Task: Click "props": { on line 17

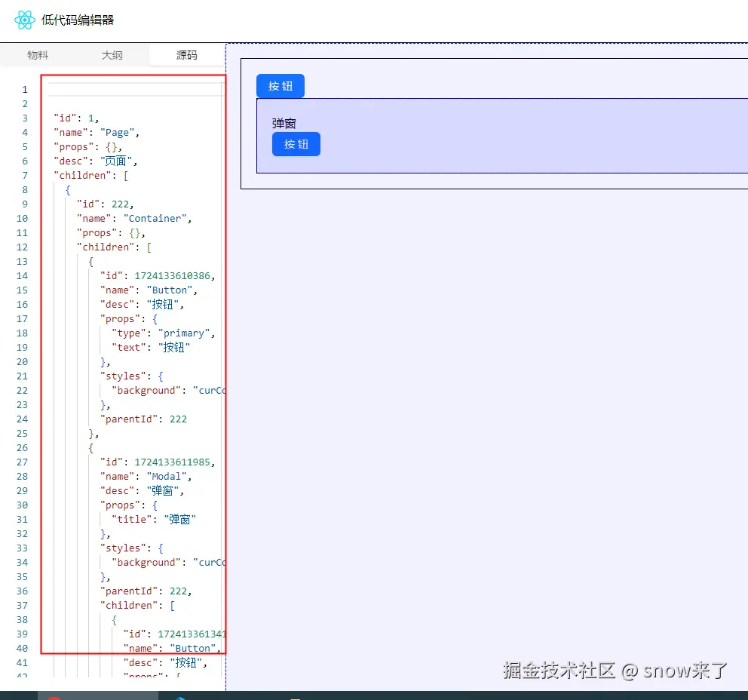Action: [x=129, y=319]
